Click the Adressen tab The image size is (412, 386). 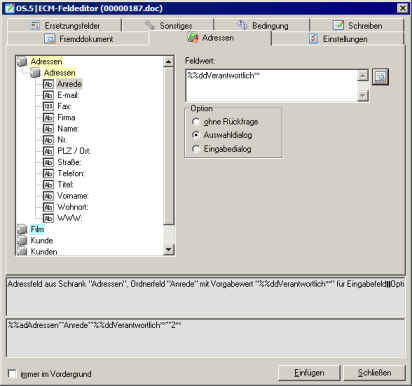pos(210,38)
